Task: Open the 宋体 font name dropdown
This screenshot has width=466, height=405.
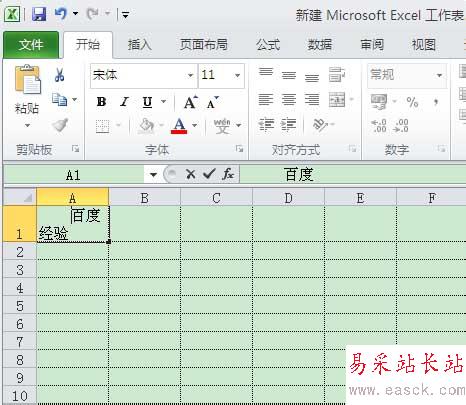Action: (x=190, y=75)
